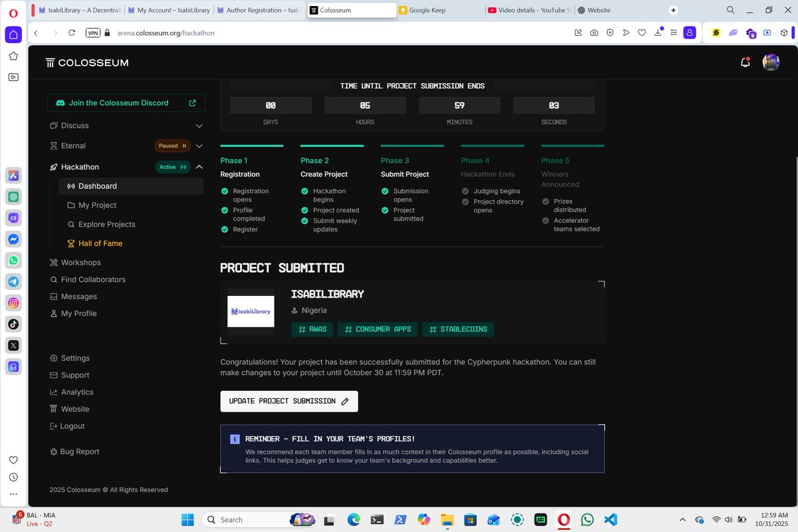Search tabs with the magnifier icon

point(730,10)
